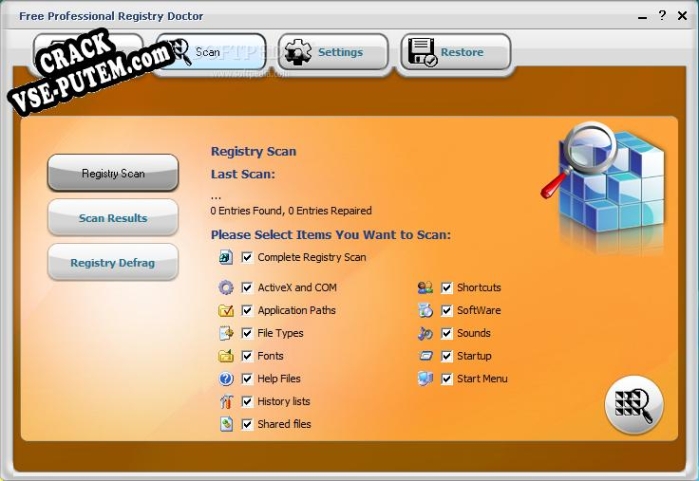Click the ActiveX and COM gear icon
Screen dimensions: 699x481
point(226,288)
